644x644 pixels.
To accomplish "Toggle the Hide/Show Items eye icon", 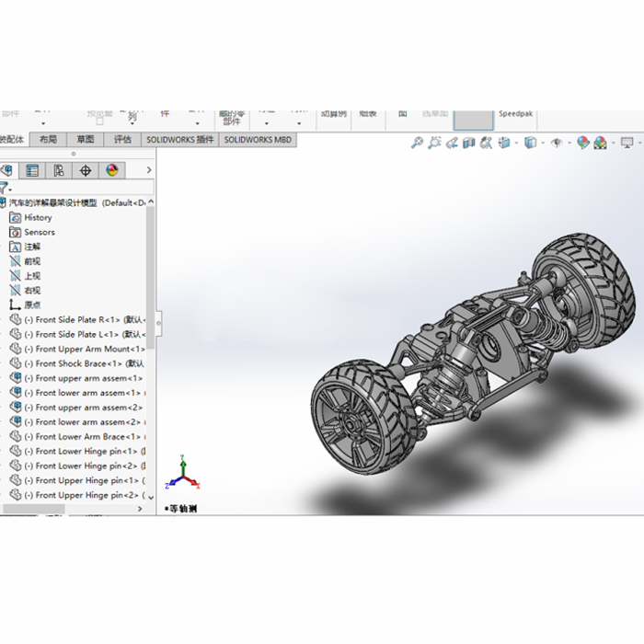I will coord(557,143).
